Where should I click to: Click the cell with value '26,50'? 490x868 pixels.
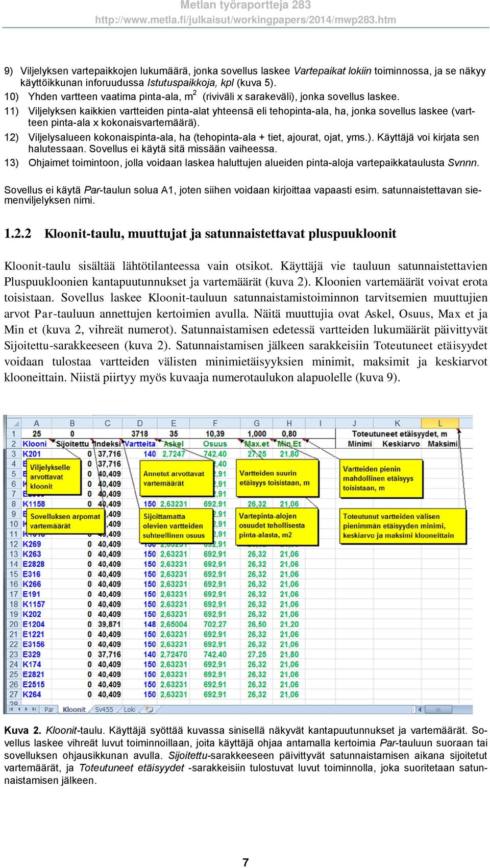click(257, 624)
